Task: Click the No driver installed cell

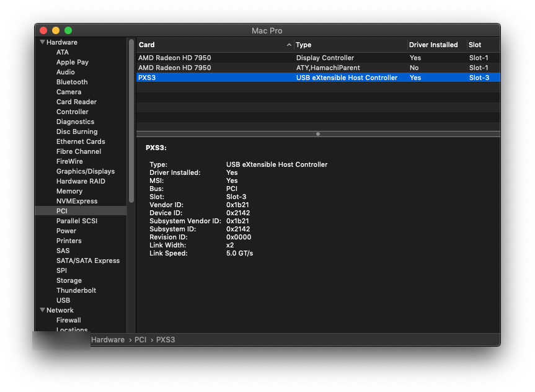Action: click(x=414, y=68)
